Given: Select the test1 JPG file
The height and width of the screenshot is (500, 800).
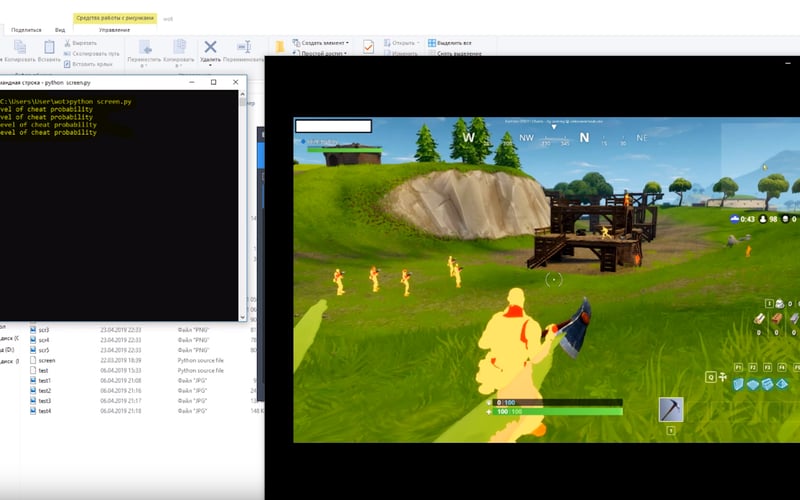Looking at the screenshot, I should pos(45,381).
